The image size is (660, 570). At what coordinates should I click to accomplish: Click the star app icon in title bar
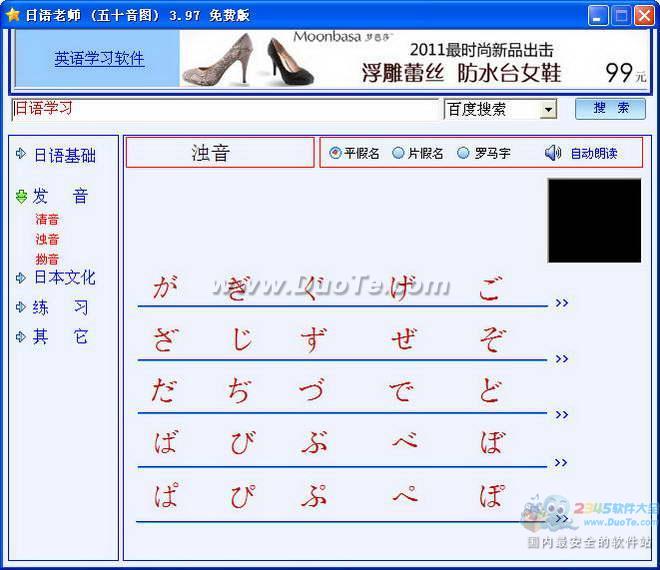[13, 15]
